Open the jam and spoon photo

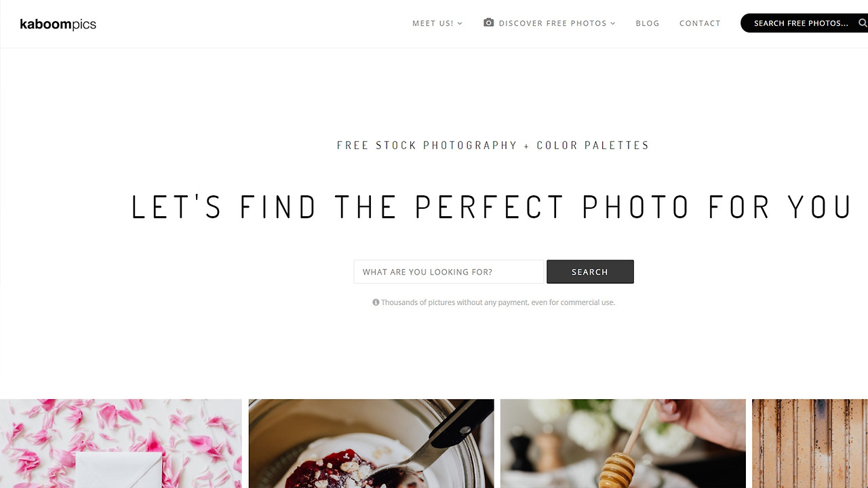click(371, 443)
